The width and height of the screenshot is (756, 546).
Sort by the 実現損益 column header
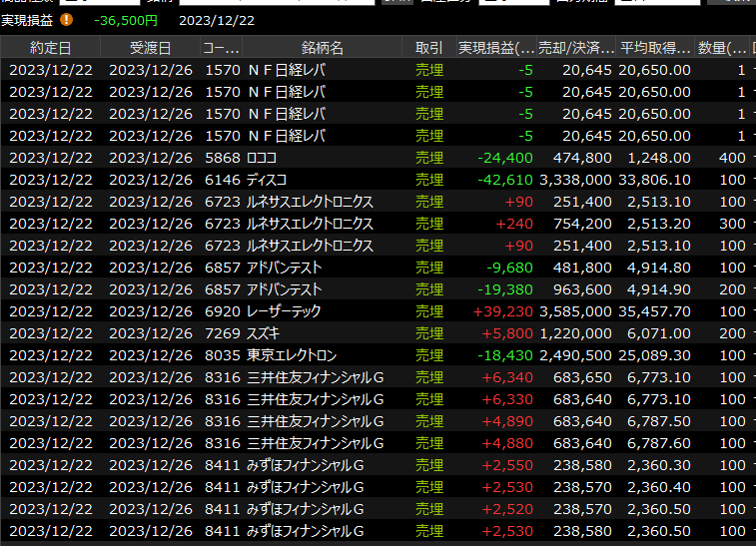pos(496,48)
